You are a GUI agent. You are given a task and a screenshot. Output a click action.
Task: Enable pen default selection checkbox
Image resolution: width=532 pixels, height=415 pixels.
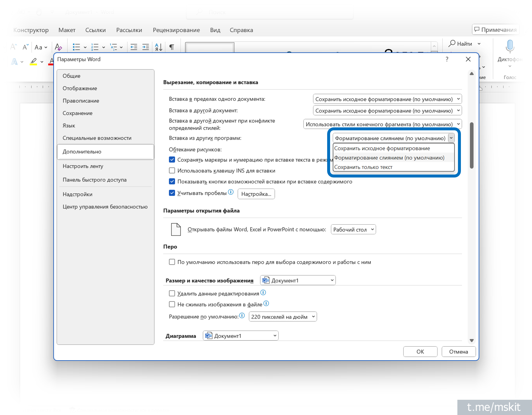[x=172, y=262]
